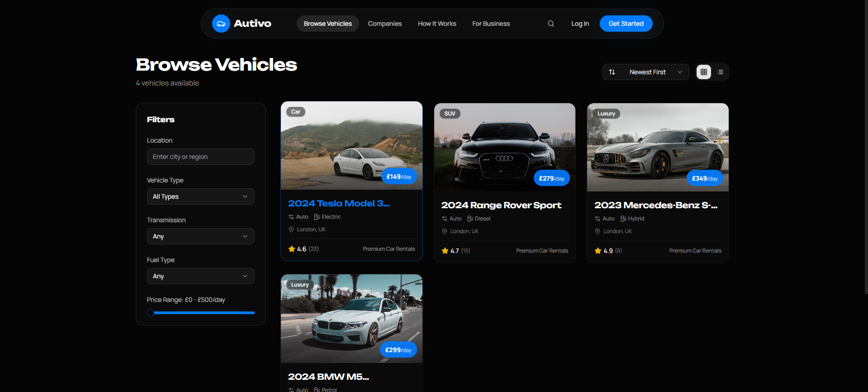The height and width of the screenshot is (392, 868).
Task: Click the £299/day price badge
Action: pos(398,350)
